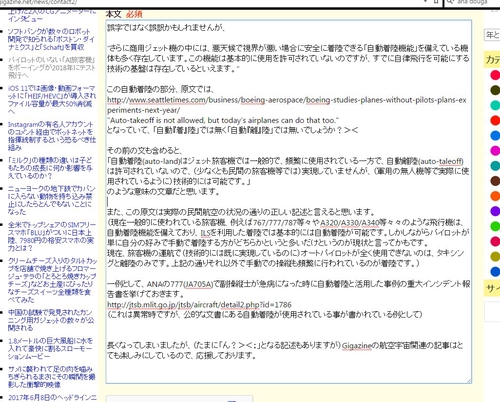Screen dimensions: 500x402
Task: Click the quoted 'Auto-takeoff is not allowed' sentence
Action: click(x=223, y=120)
